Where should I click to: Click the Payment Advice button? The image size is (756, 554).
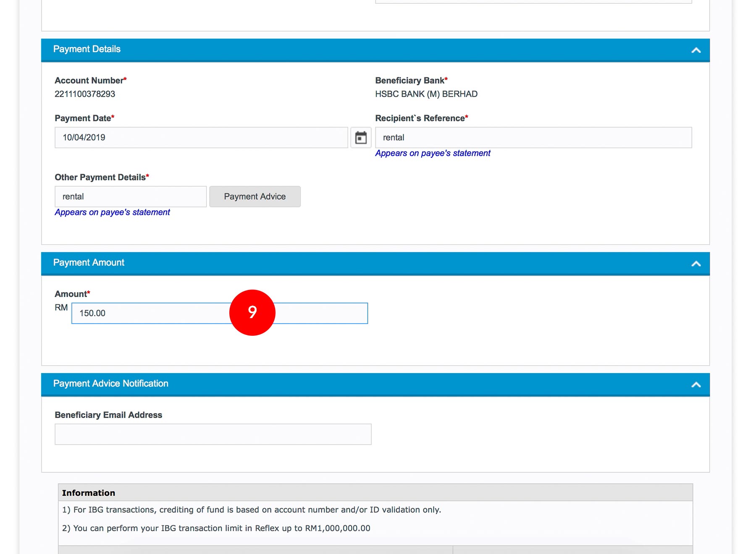click(255, 196)
